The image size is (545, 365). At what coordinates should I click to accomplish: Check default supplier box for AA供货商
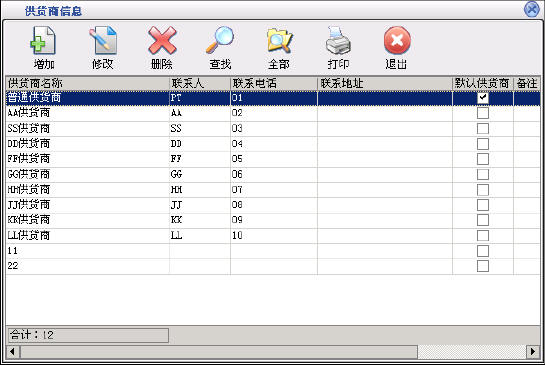483,113
